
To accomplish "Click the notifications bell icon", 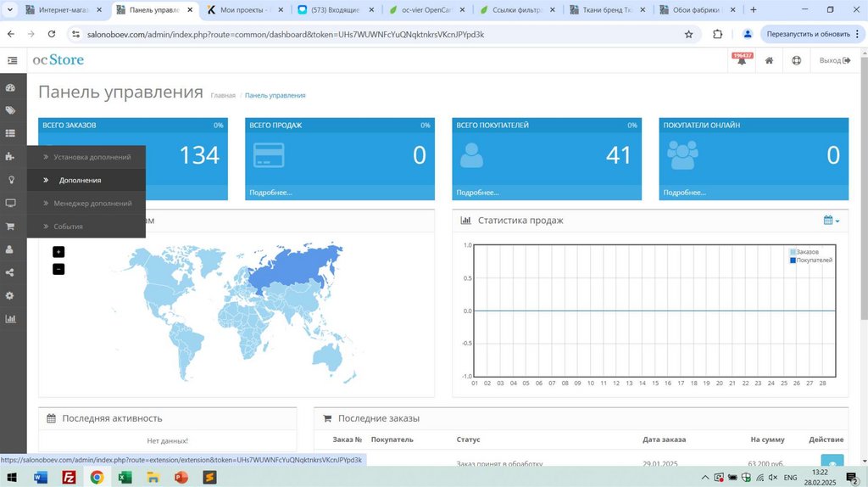I will coord(742,61).
